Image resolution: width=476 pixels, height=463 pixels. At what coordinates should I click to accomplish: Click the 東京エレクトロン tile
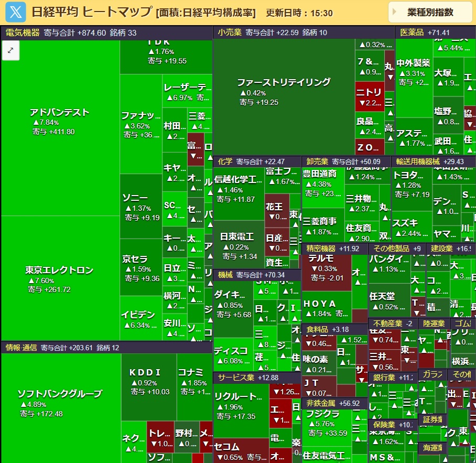coord(60,278)
